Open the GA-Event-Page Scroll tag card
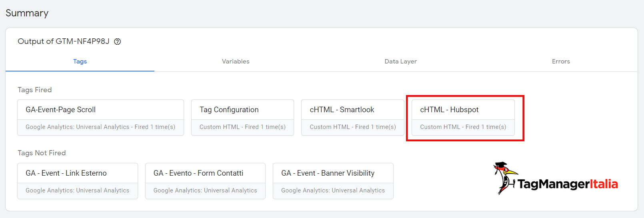 point(100,118)
